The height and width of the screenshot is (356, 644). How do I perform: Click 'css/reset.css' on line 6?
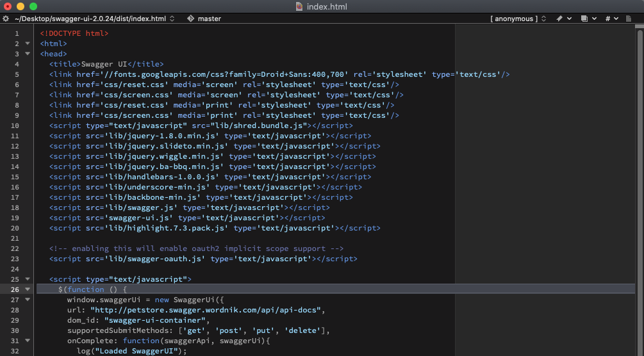click(x=134, y=85)
